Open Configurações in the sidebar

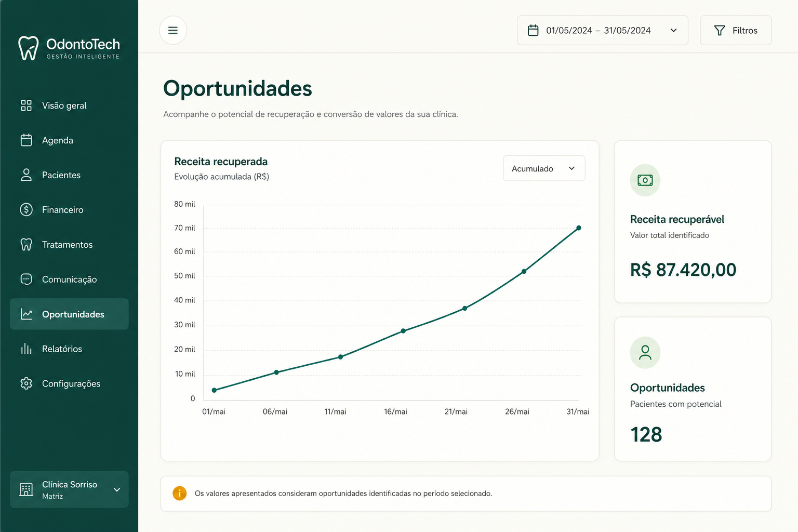[69, 383]
